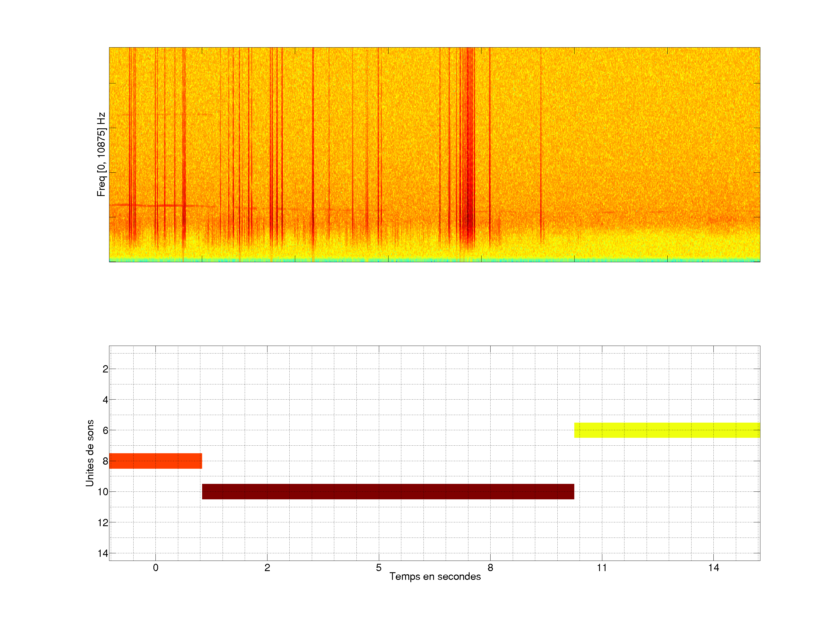This screenshot has width=840, height=630.
Task: Click the x-axis tick label 2
Action: 267,568
